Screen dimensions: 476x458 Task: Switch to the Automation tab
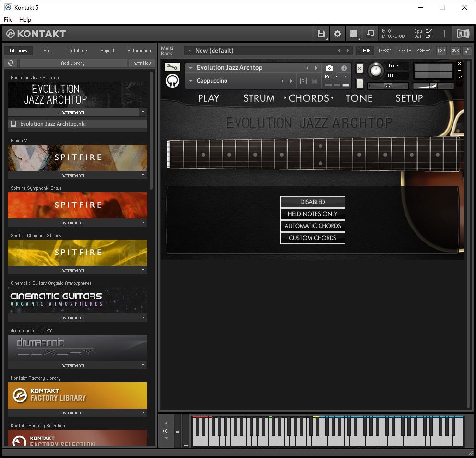click(x=139, y=51)
